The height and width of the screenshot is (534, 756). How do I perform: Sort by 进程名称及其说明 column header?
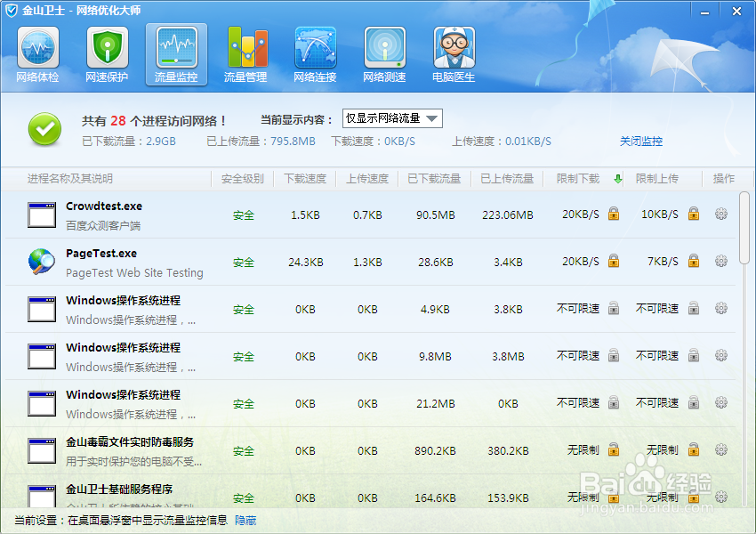pos(70,179)
